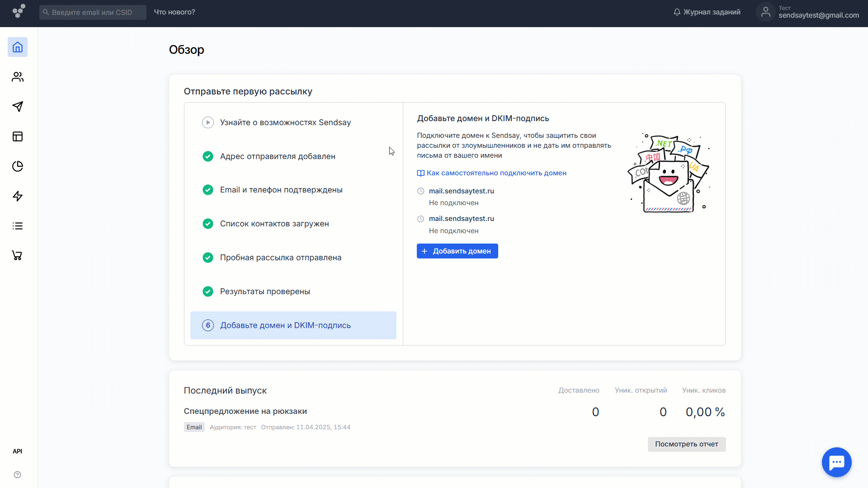Select step 'Email и телефон подтверждены'

(281, 190)
